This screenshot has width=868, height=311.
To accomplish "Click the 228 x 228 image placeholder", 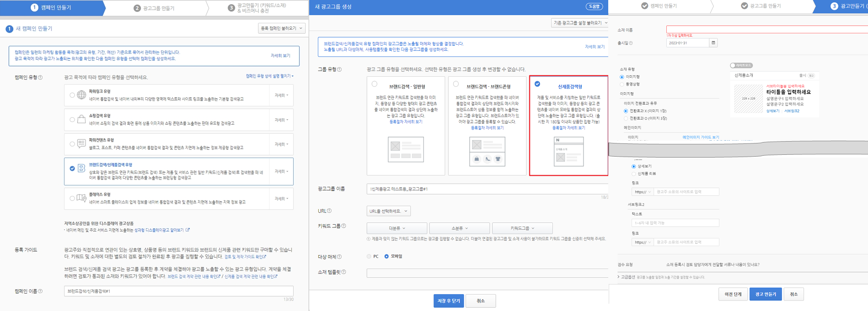I will [748, 99].
